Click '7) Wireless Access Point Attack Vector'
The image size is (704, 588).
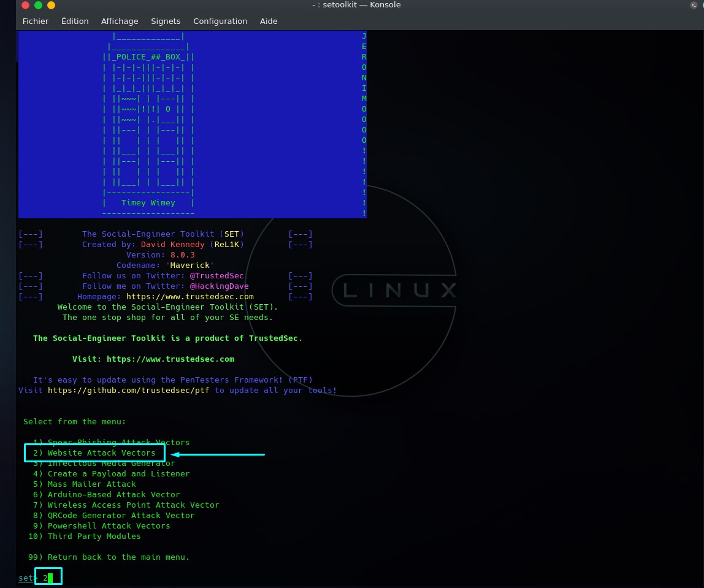pyautogui.click(x=126, y=505)
